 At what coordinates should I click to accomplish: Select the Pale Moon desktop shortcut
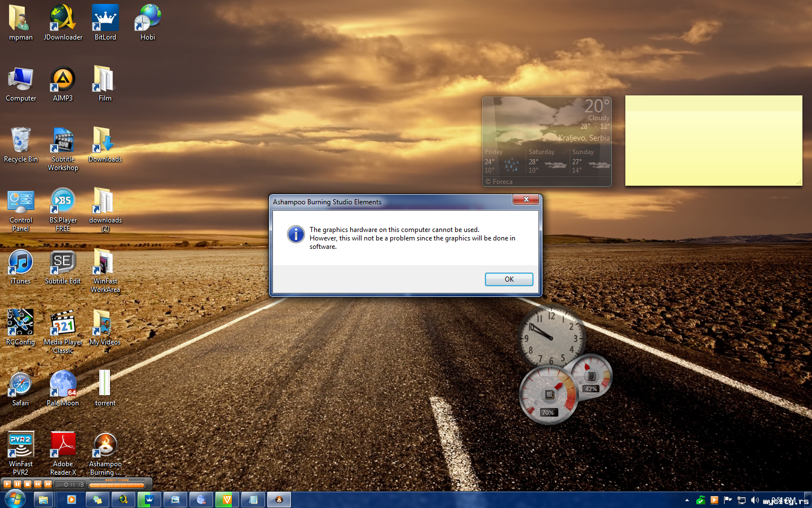point(63,389)
